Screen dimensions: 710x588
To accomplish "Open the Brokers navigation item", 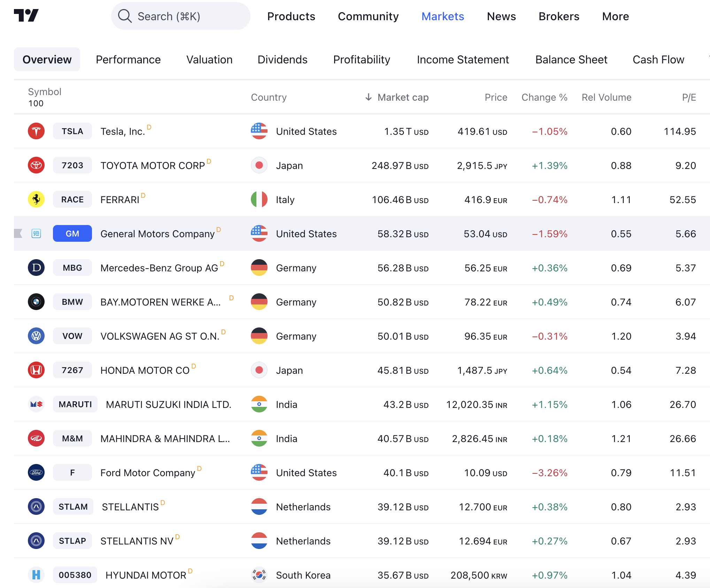I will tap(559, 16).
